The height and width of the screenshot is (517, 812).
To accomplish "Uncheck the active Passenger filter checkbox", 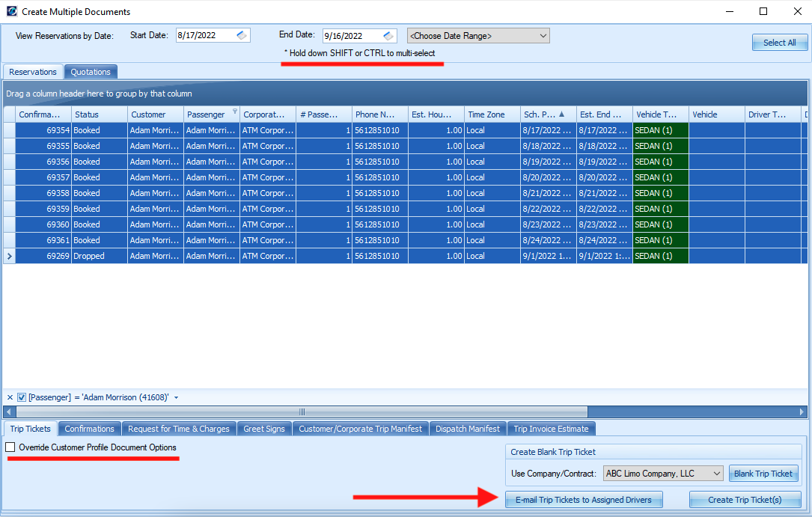I will [x=22, y=397].
